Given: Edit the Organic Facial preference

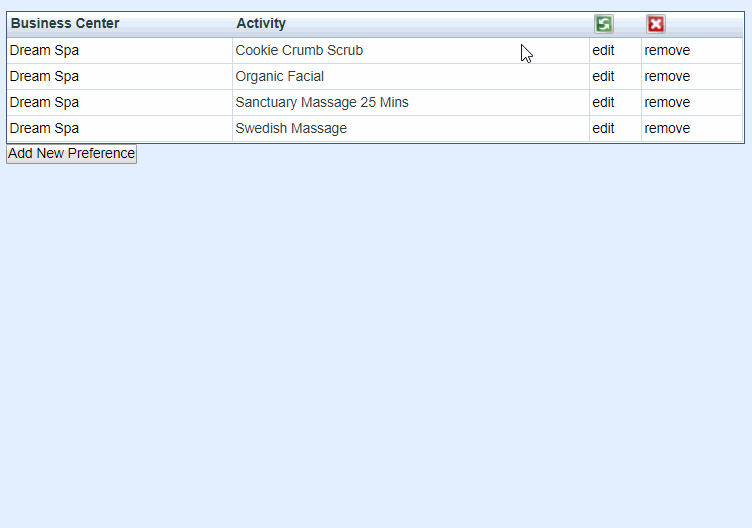Looking at the screenshot, I should (603, 76).
